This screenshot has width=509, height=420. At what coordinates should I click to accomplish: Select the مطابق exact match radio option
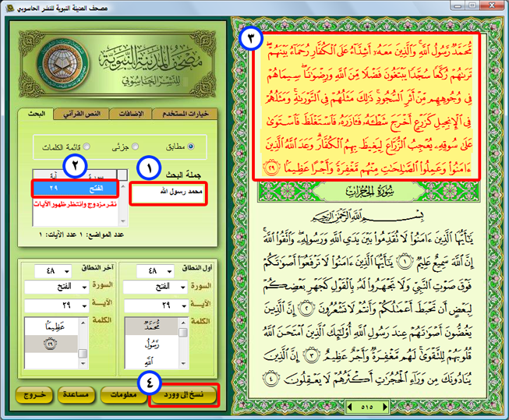(x=191, y=146)
